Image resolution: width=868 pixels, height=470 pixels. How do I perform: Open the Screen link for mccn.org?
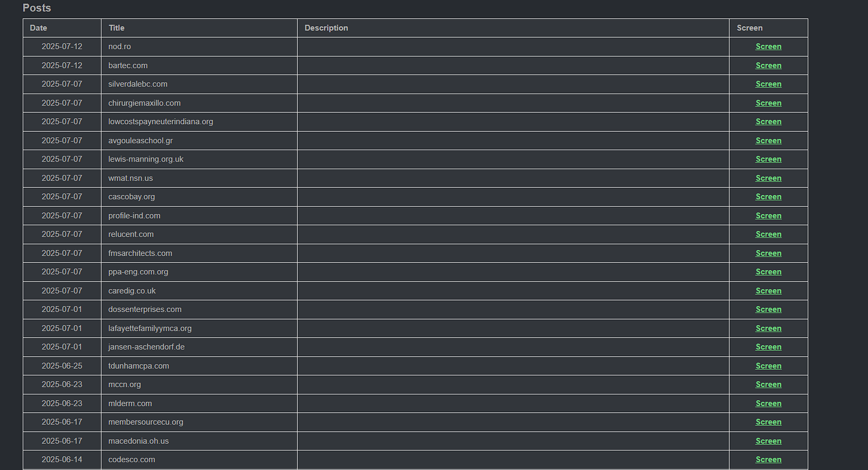[768, 385]
